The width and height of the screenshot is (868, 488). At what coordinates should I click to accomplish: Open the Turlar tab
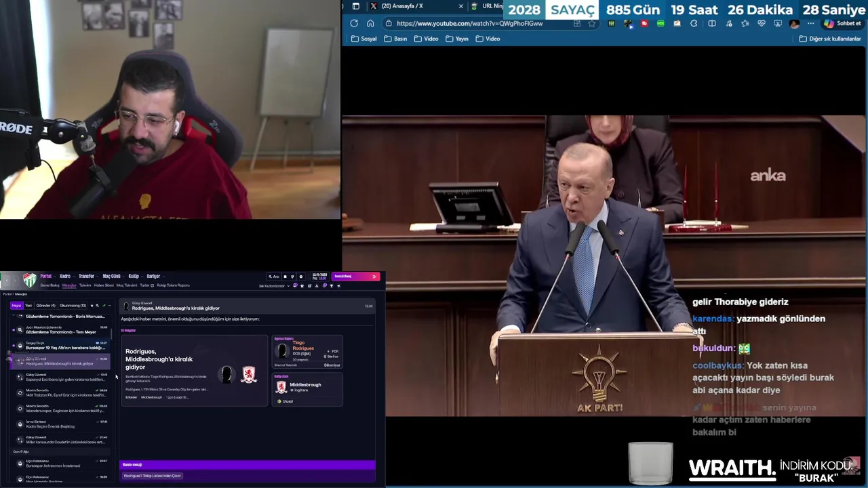(146, 285)
